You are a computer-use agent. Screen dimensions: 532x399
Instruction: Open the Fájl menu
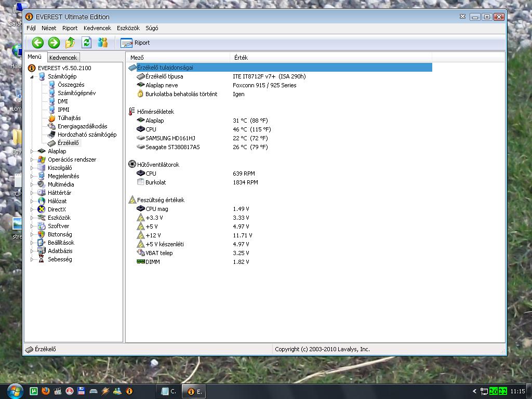pos(31,28)
